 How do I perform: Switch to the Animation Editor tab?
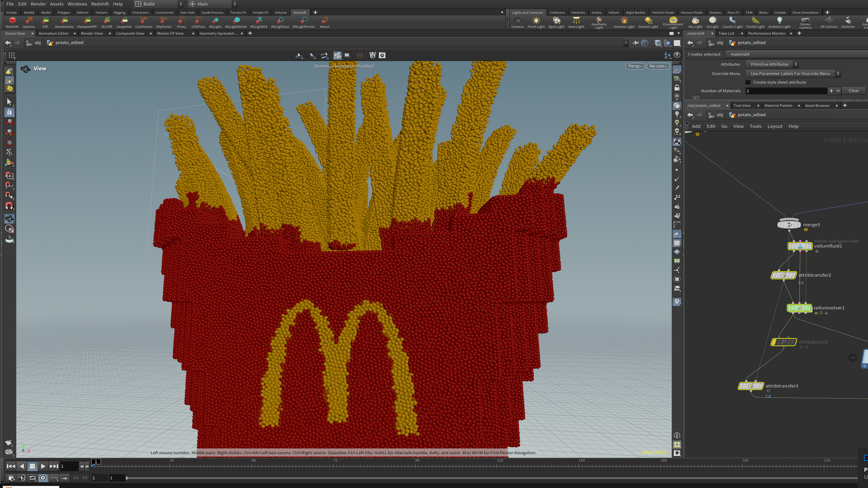tap(54, 33)
